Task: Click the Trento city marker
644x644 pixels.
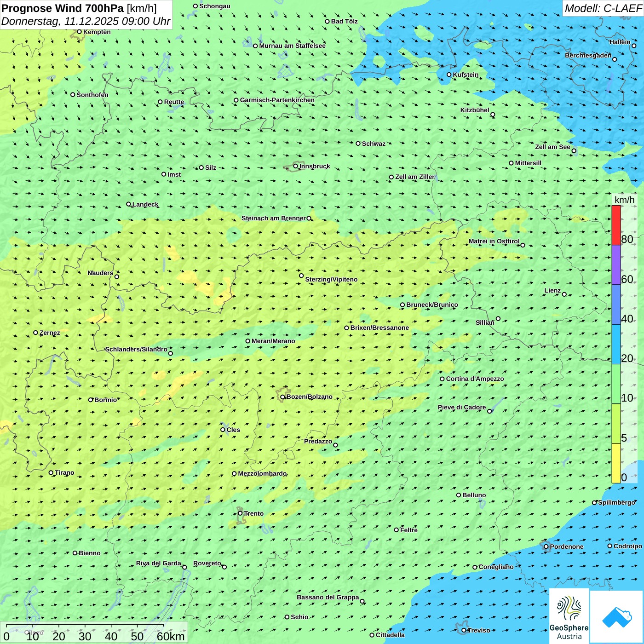Action: (240, 513)
